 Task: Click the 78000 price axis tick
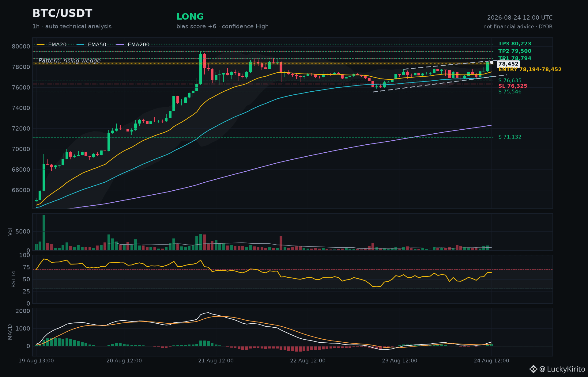[x=21, y=67]
